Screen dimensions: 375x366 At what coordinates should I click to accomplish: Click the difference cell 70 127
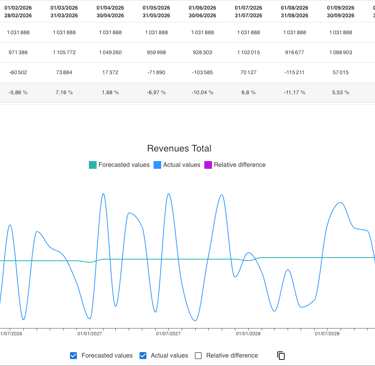coord(248,72)
